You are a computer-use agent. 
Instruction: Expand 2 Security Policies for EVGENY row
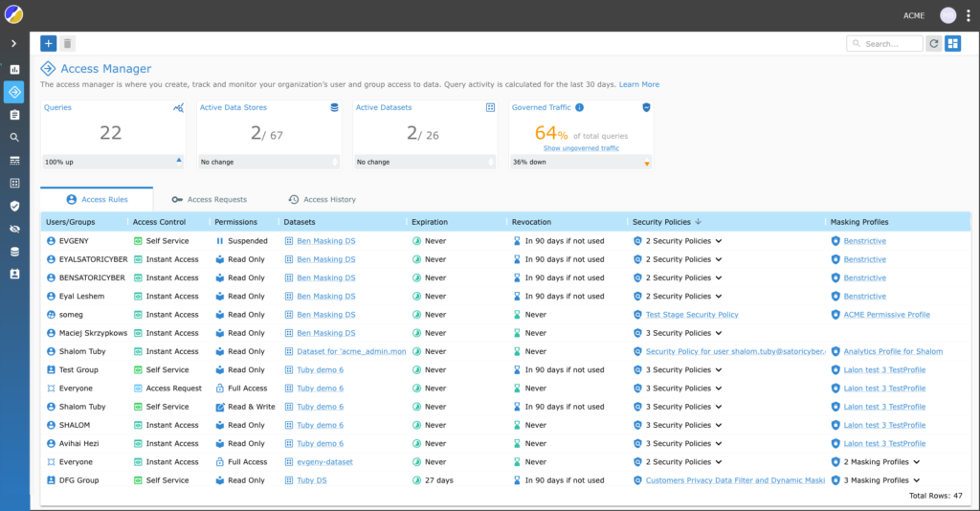pos(719,241)
